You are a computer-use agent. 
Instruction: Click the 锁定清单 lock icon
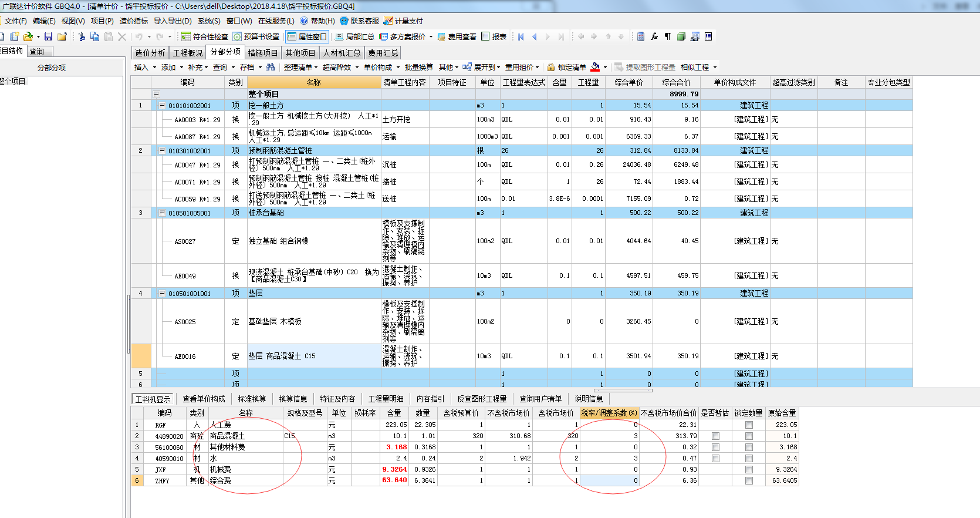pos(551,67)
